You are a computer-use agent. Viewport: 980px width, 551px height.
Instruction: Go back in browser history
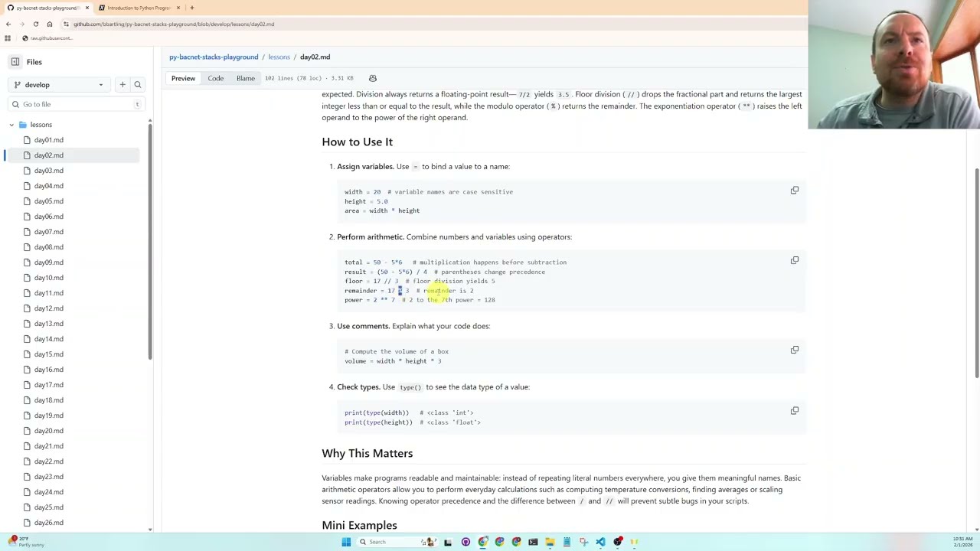click(8, 24)
